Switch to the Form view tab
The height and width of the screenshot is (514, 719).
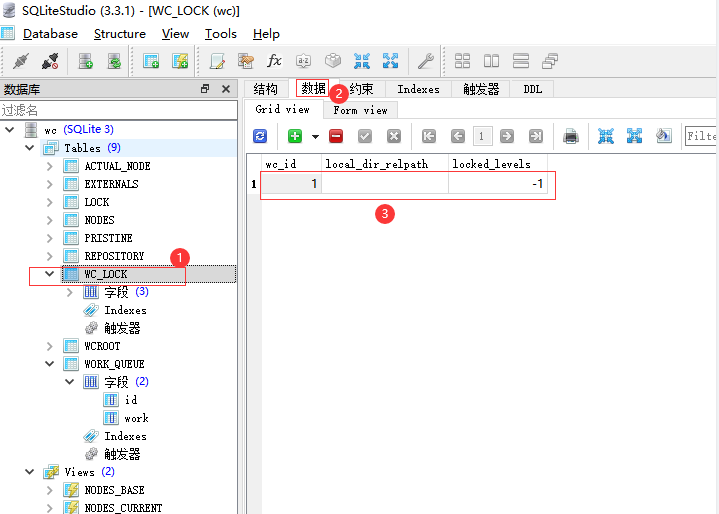(360, 110)
